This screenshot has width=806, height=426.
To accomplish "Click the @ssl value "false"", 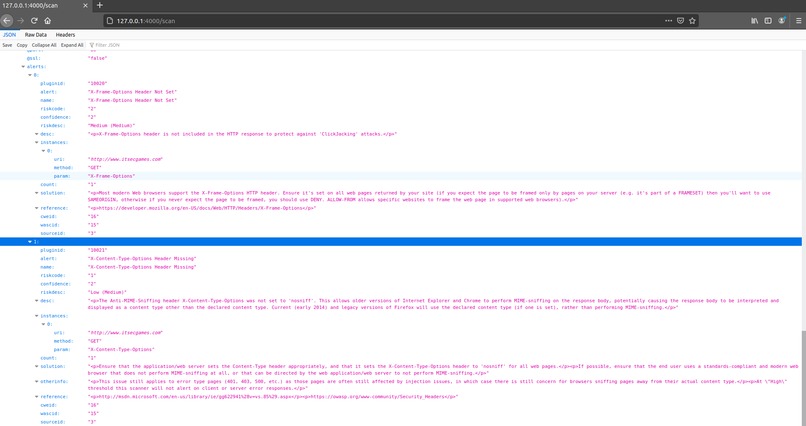I will [97, 58].
